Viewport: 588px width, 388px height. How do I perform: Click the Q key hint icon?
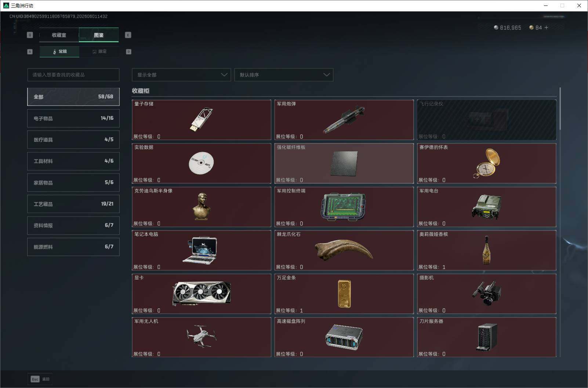point(30,35)
